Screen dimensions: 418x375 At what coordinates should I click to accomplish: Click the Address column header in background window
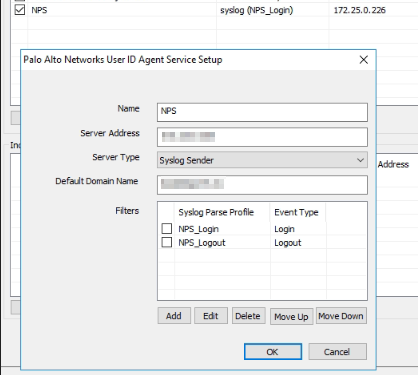393,164
